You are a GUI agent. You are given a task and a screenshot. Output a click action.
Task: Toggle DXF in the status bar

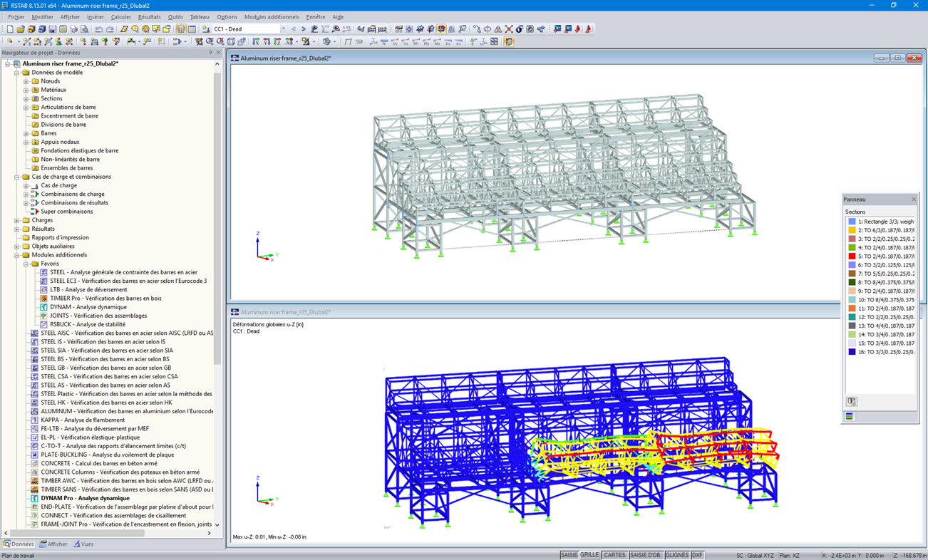click(697, 555)
